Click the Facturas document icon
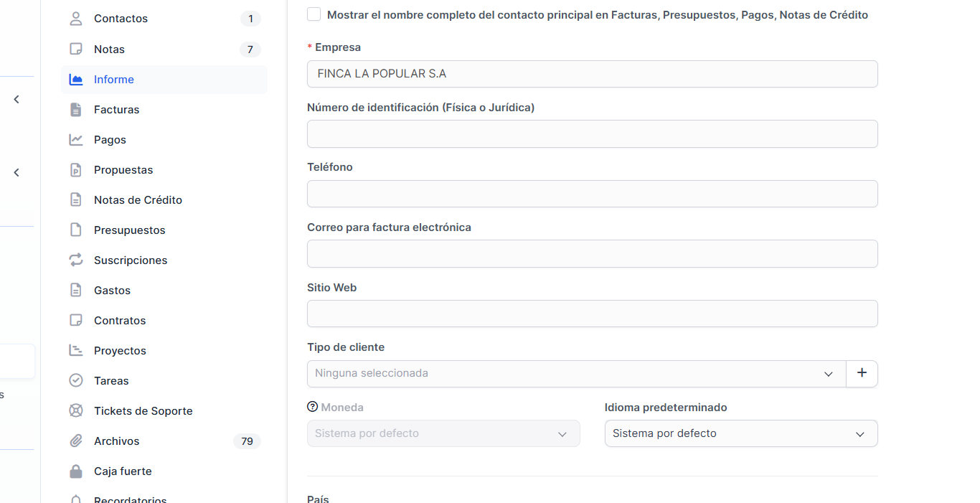Screen dimensions: 980x503 click(x=76, y=110)
